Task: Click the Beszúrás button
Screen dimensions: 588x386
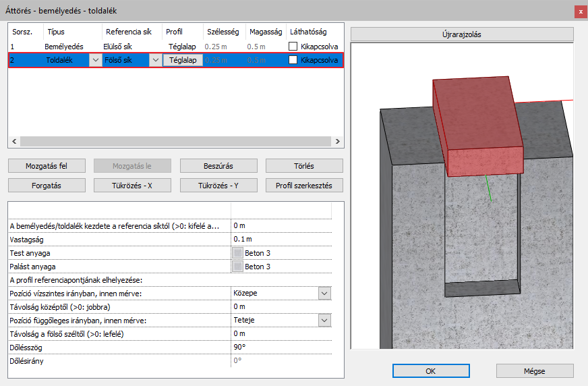Action: (218, 166)
